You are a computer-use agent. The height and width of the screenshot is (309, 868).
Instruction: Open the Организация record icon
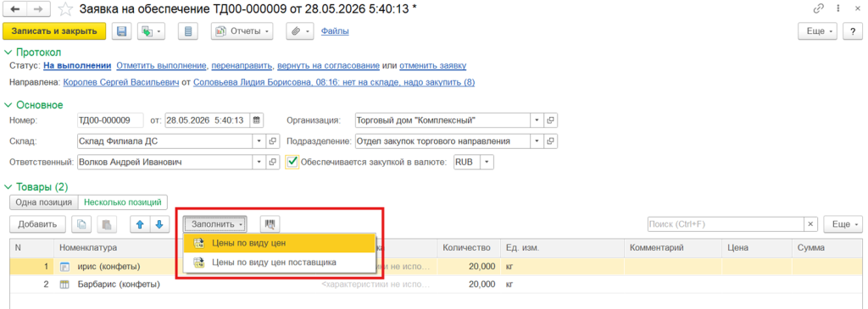[x=551, y=120]
